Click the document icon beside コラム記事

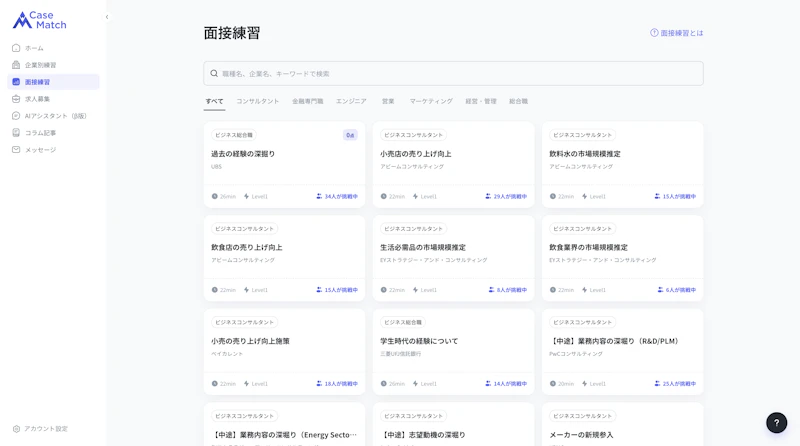[x=16, y=133]
